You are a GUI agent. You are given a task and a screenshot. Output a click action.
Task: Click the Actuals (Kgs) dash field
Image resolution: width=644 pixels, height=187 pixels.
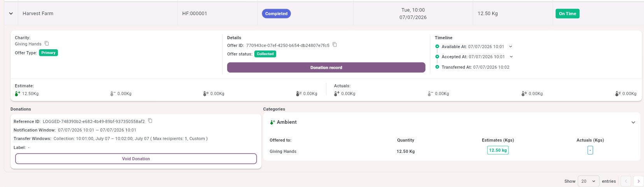pyautogui.click(x=590, y=150)
